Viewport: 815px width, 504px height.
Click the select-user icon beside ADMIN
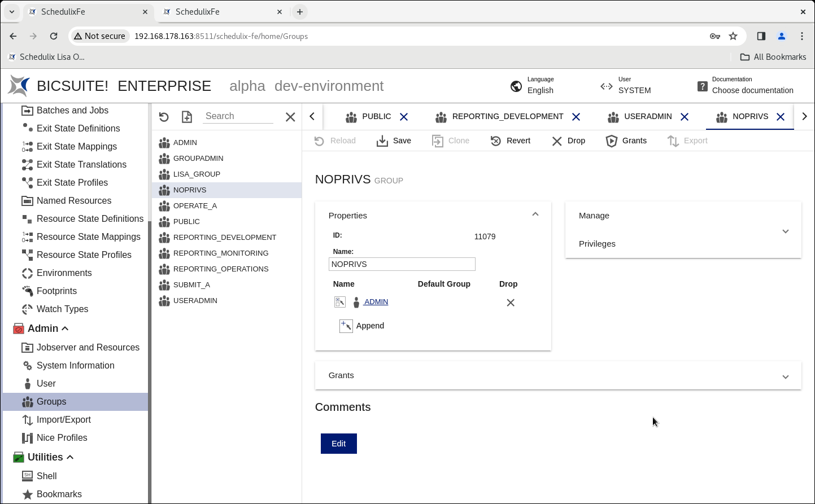pos(339,302)
